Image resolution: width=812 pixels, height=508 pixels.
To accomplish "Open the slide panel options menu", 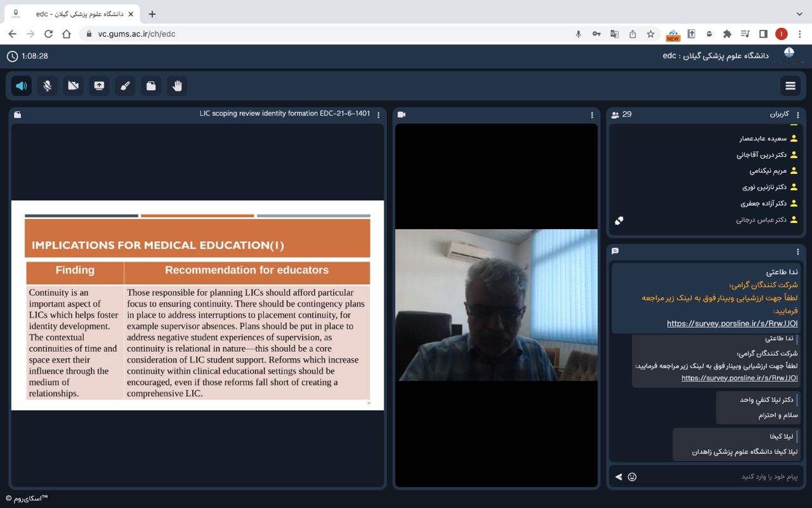I will 379,115.
